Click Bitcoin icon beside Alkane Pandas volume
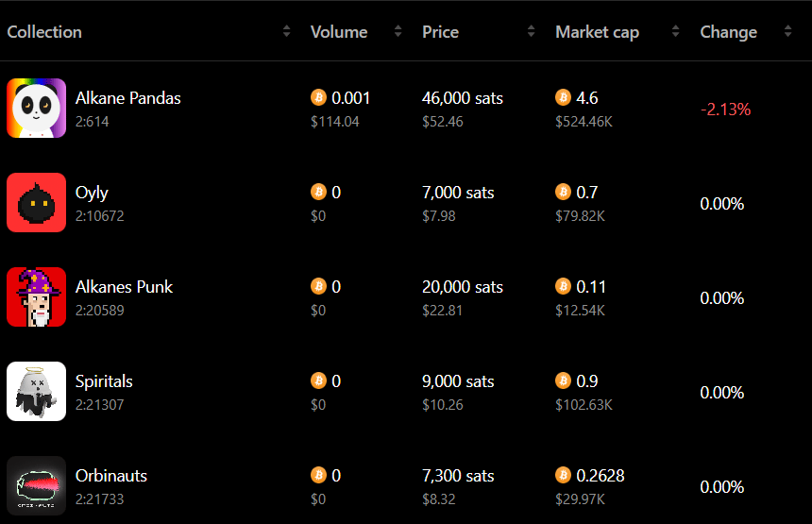This screenshot has height=524, width=812. [318, 97]
